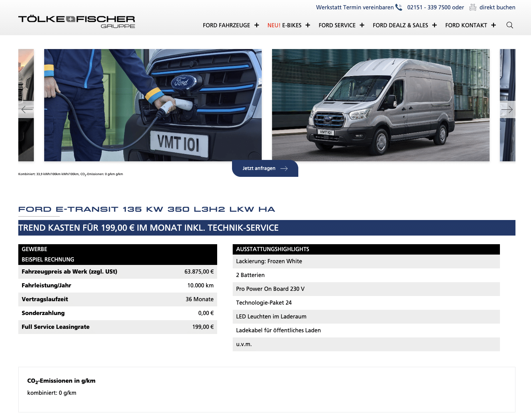
Task: Click Werkstatt Termin vereinbaren link
Action: coord(355,7)
